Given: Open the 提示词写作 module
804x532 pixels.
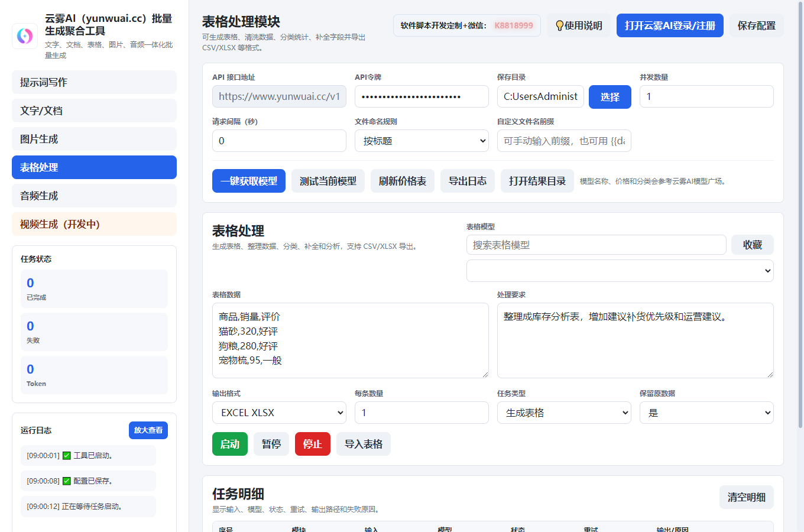Looking at the screenshot, I should [94, 82].
